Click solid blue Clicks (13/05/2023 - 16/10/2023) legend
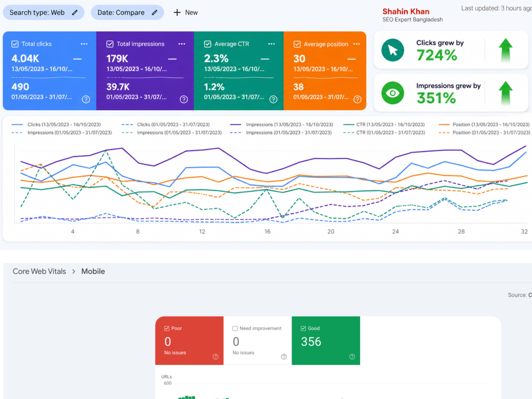532x399 pixels. [x=56, y=124]
